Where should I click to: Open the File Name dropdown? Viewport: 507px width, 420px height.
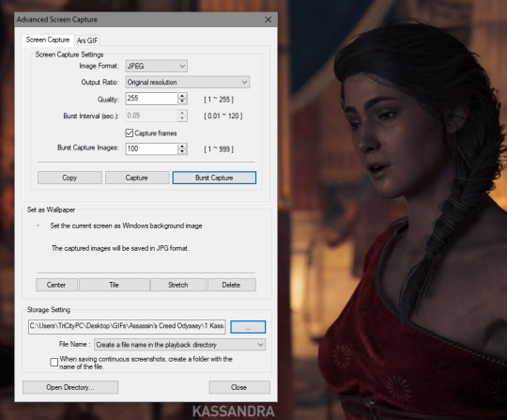pyautogui.click(x=179, y=345)
